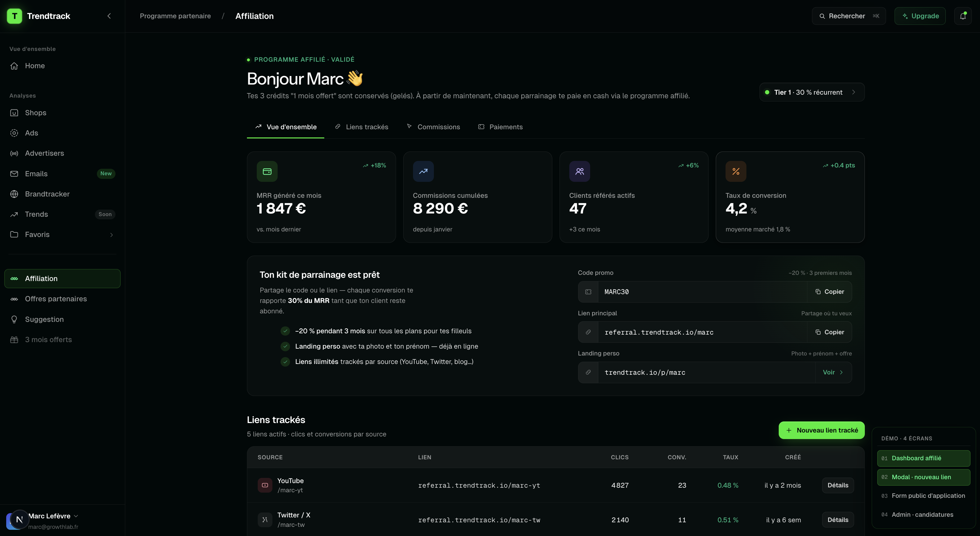Click the TAUX column header
This screenshot has width=980, height=536.
point(730,458)
